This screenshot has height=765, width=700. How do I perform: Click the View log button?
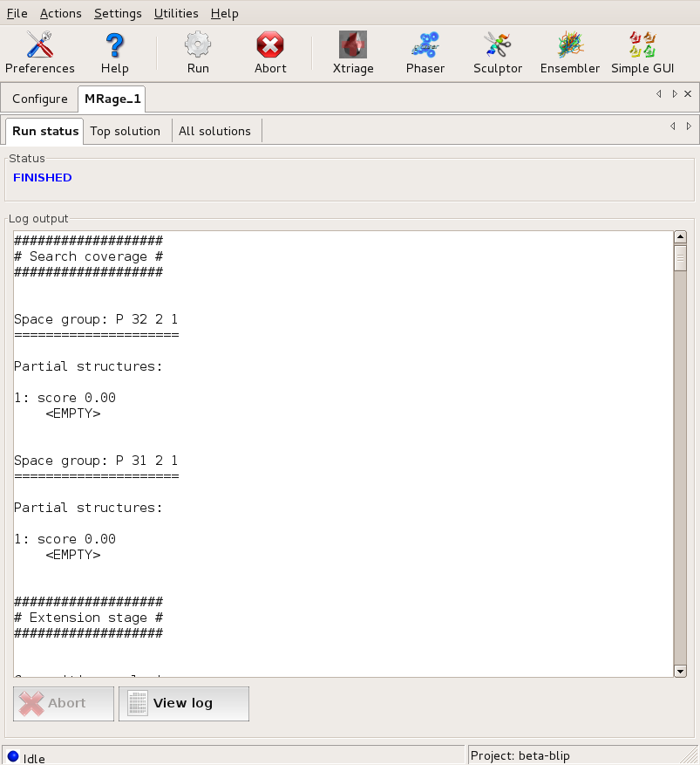click(183, 703)
